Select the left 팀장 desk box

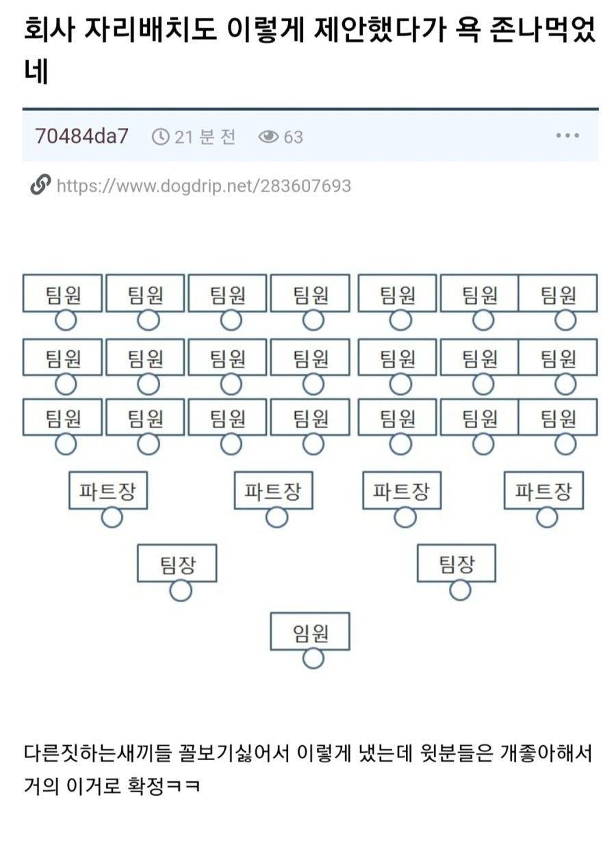coord(177,564)
